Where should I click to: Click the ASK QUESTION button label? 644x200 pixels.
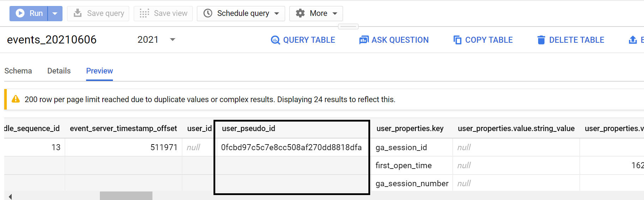click(400, 40)
